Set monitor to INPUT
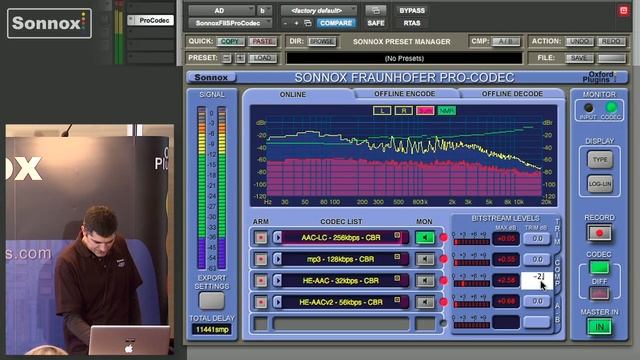The height and width of the screenshot is (360, 640). 588,108
